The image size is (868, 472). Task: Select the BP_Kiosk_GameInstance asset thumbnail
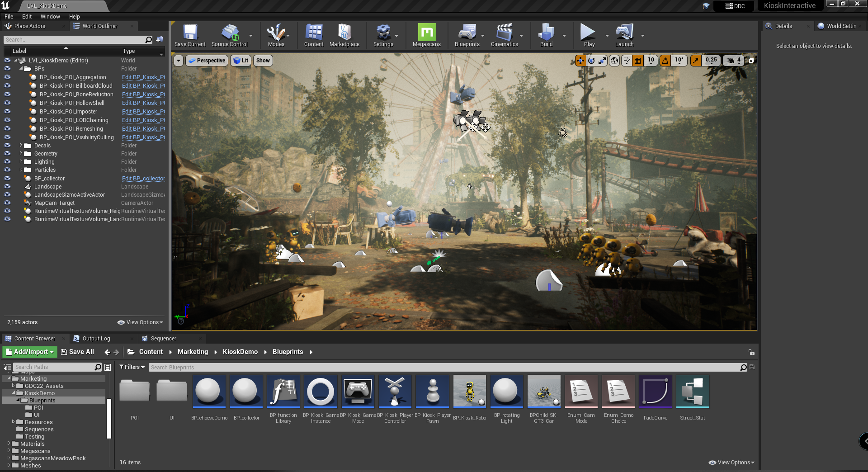tap(321, 392)
